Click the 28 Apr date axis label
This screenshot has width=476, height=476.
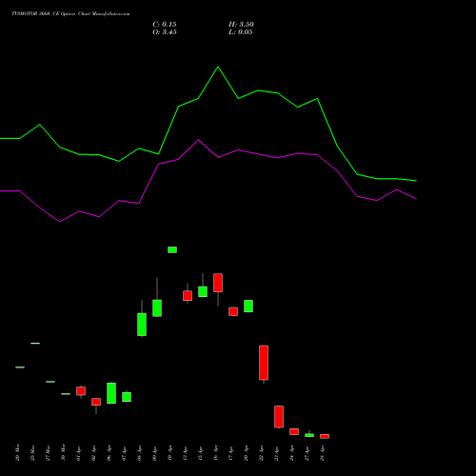(x=323, y=453)
